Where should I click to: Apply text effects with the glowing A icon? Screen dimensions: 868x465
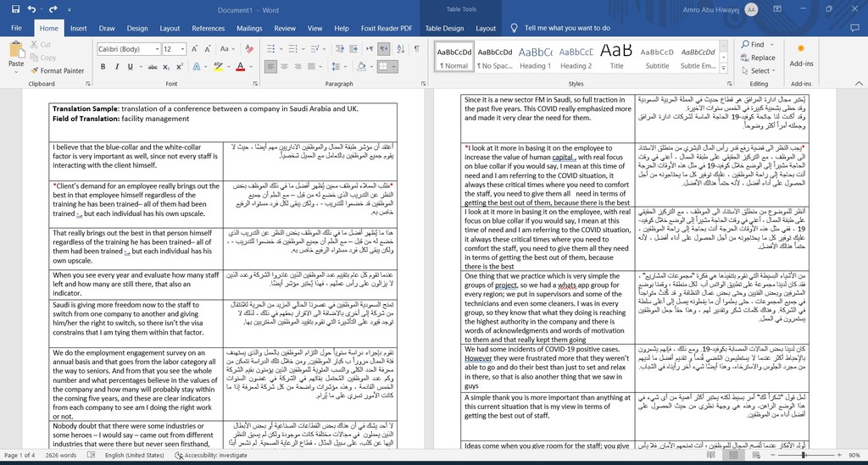pyautogui.click(x=197, y=67)
